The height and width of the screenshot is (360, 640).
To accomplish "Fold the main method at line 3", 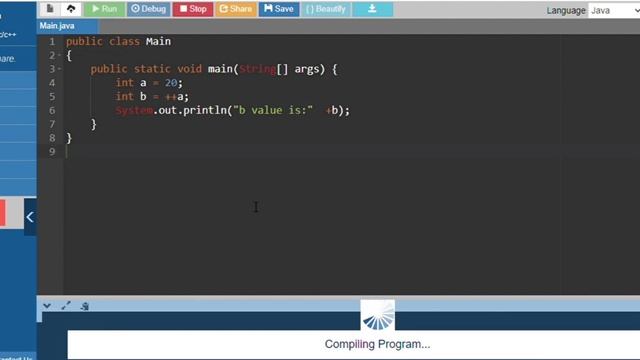I will [x=59, y=69].
